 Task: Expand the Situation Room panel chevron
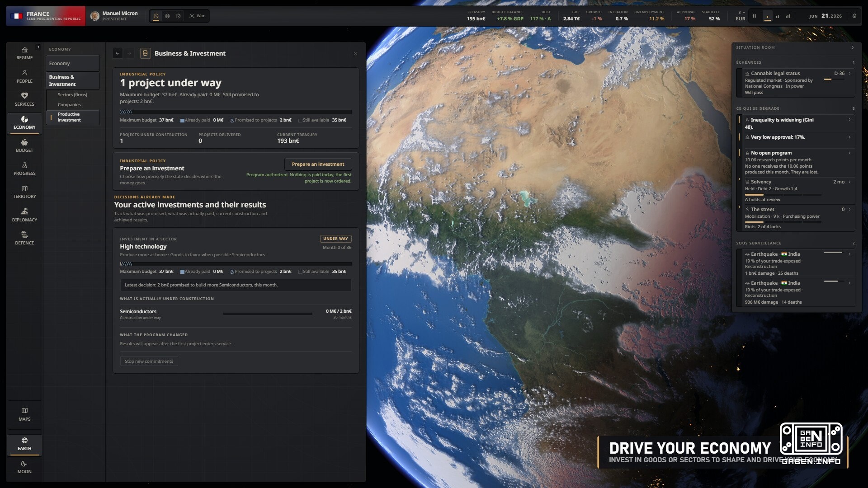tap(853, 47)
